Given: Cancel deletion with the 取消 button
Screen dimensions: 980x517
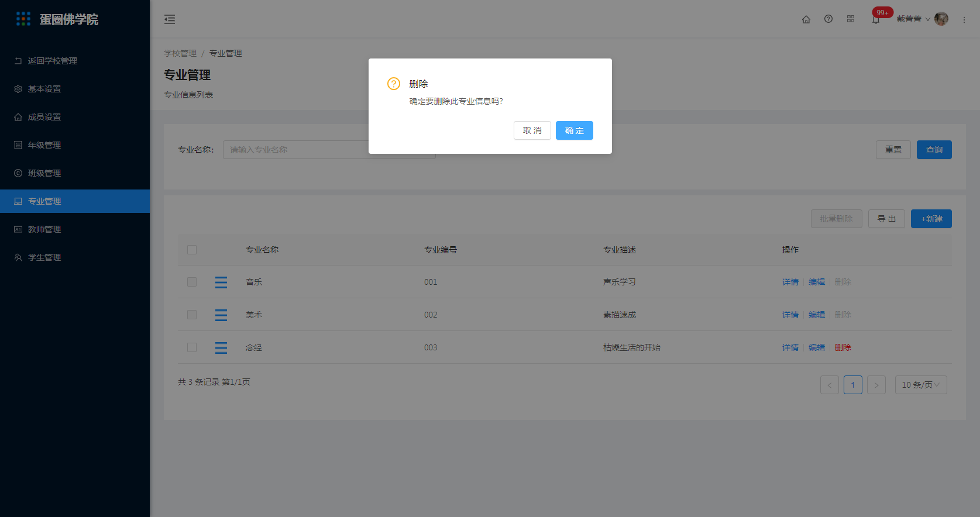Looking at the screenshot, I should (532, 130).
